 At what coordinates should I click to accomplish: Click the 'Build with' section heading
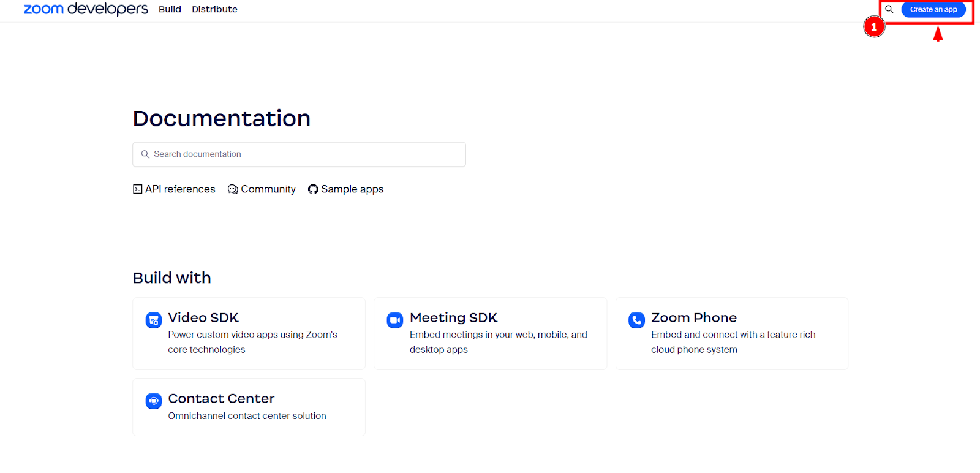172,278
